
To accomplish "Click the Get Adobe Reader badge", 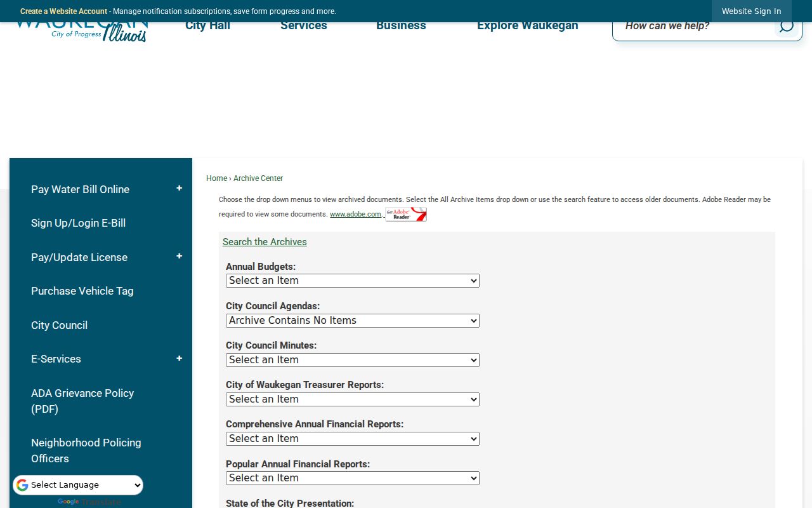I will (x=406, y=215).
